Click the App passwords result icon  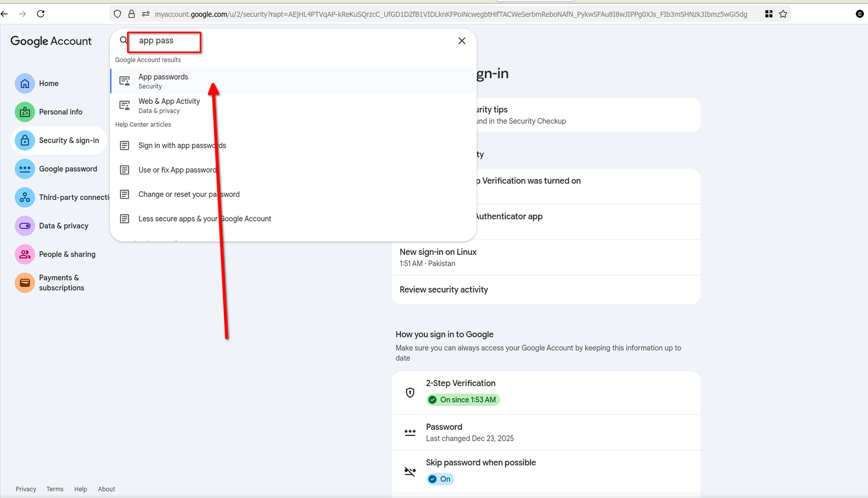click(125, 81)
